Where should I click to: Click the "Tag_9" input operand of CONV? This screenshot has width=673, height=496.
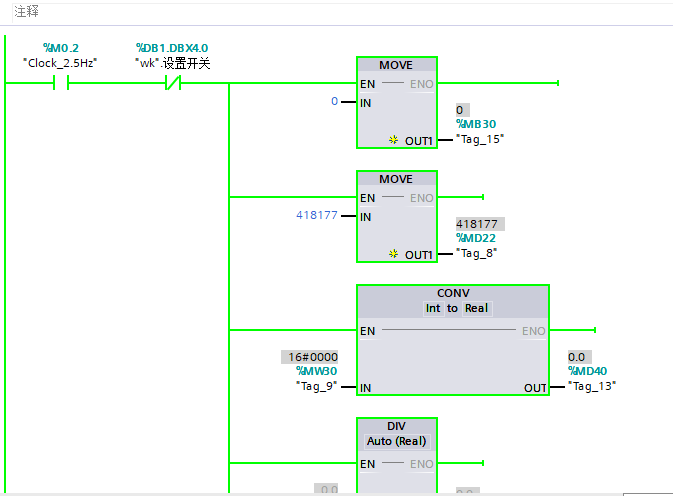point(316,385)
